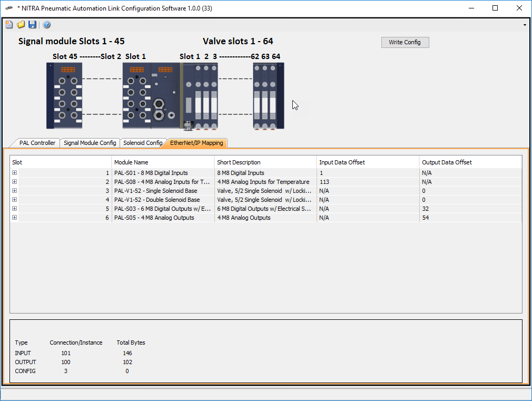Image resolution: width=532 pixels, height=401 pixels.
Task: Click the Total Bytes column label
Action: tap(131, 343)
